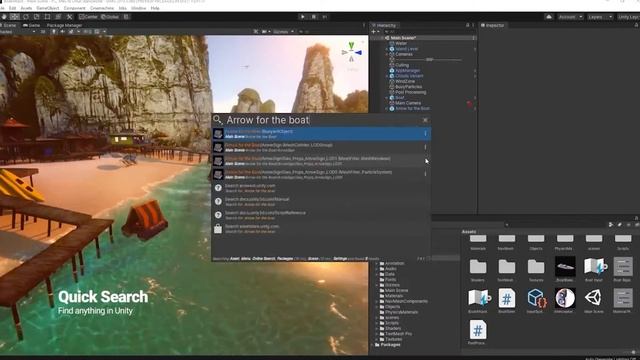Image resolution: width=640 pixels, height=360 pixels.
Task: Select the custom editor tools icon
Action: 69,17
